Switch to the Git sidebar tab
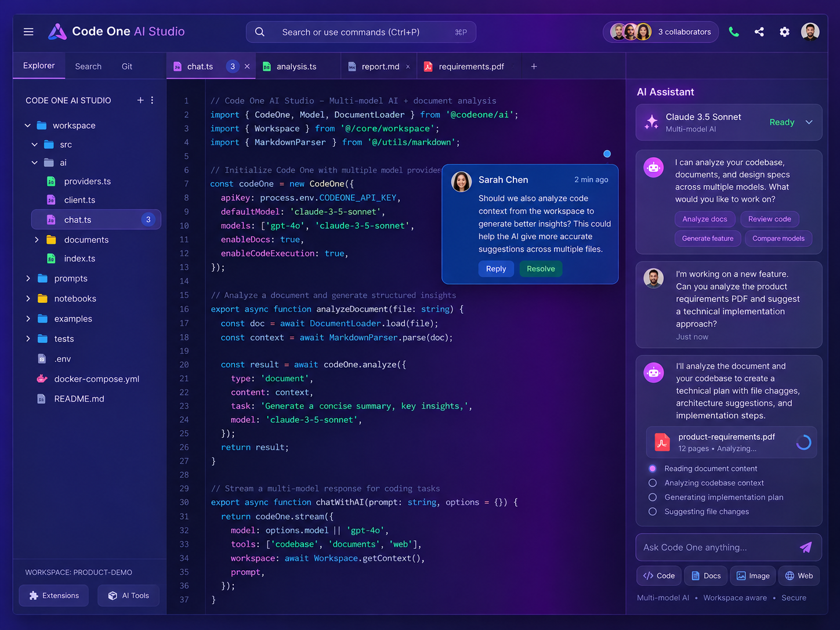The height and width of the screenshot is (630, 840). tap(127, 67)
